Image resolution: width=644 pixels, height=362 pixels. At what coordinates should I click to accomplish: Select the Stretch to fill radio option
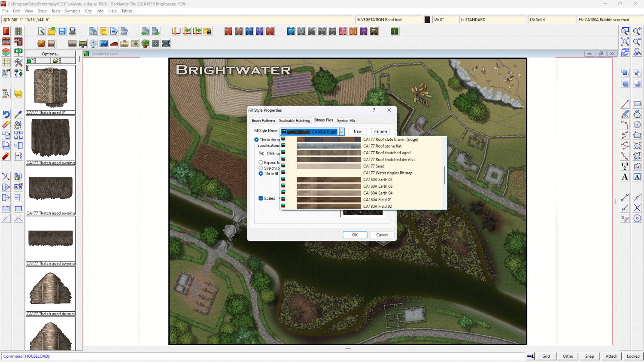pyautogui.click(x=261, y=168)
